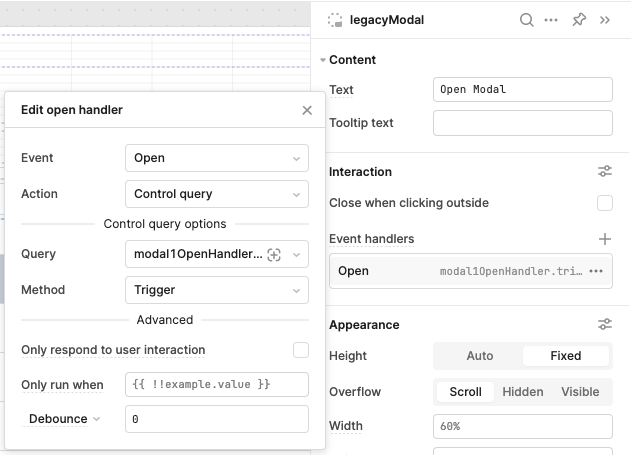Set Height to Auto
This screenshot has width=631, height=455.
[480, 356]
